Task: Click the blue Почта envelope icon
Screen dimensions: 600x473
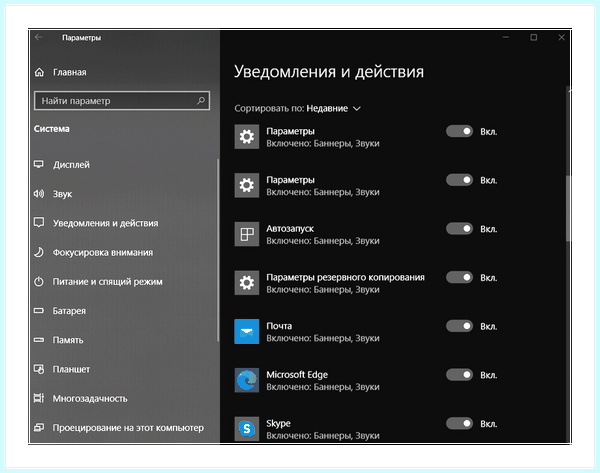Action: tap(246, 331)
